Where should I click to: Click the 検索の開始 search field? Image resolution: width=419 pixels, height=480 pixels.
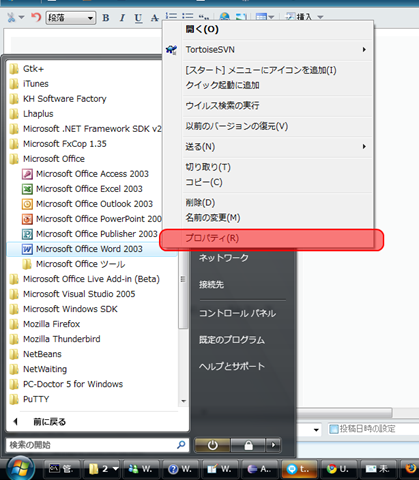[x=92, y=445]
